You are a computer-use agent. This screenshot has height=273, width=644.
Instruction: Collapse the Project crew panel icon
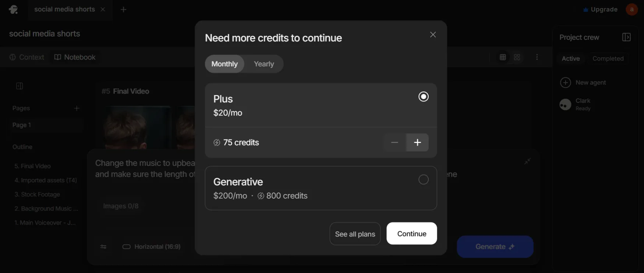point(626,37)
